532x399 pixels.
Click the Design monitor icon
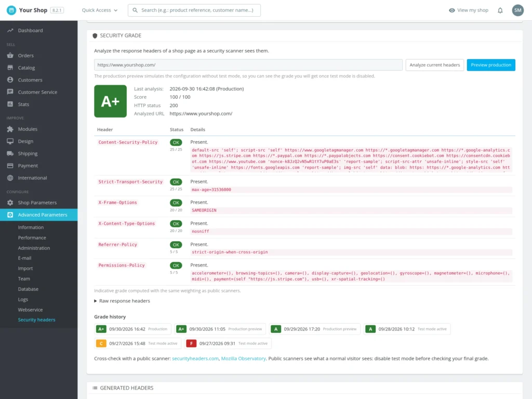click(x=10, y=141)
